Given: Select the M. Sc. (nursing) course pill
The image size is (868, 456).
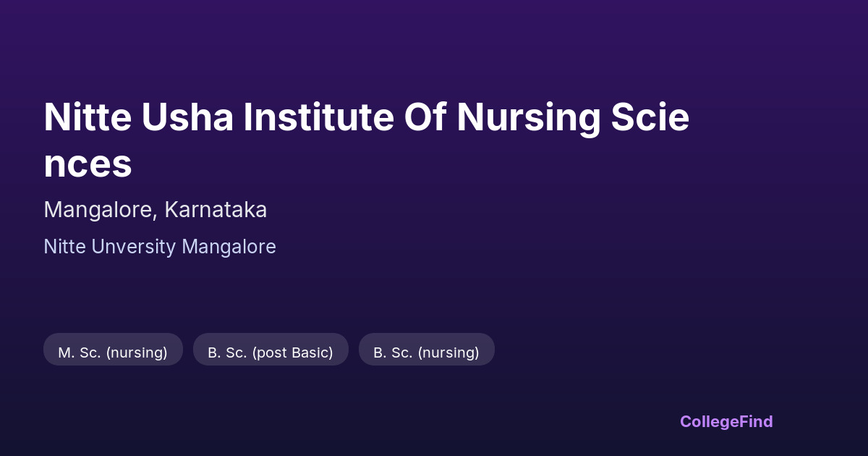Looking at the screenshot, I should pos(113,352).
